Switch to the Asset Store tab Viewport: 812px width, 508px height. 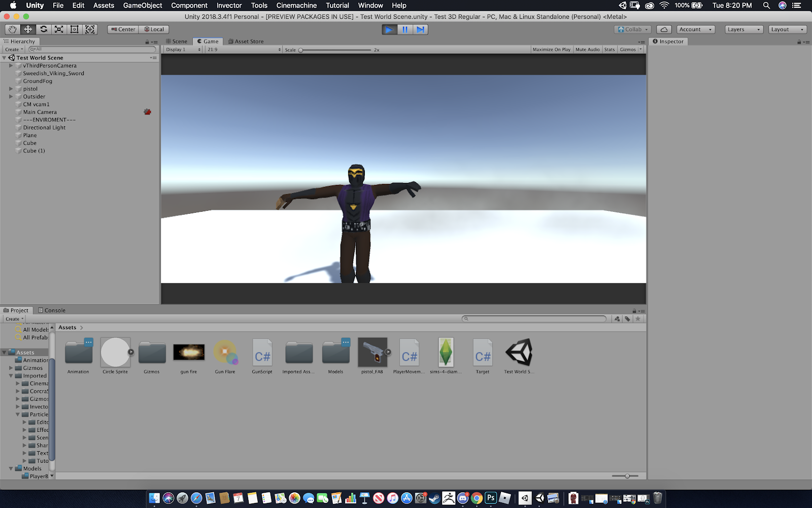pyautogui.click(x=246, y=42)
